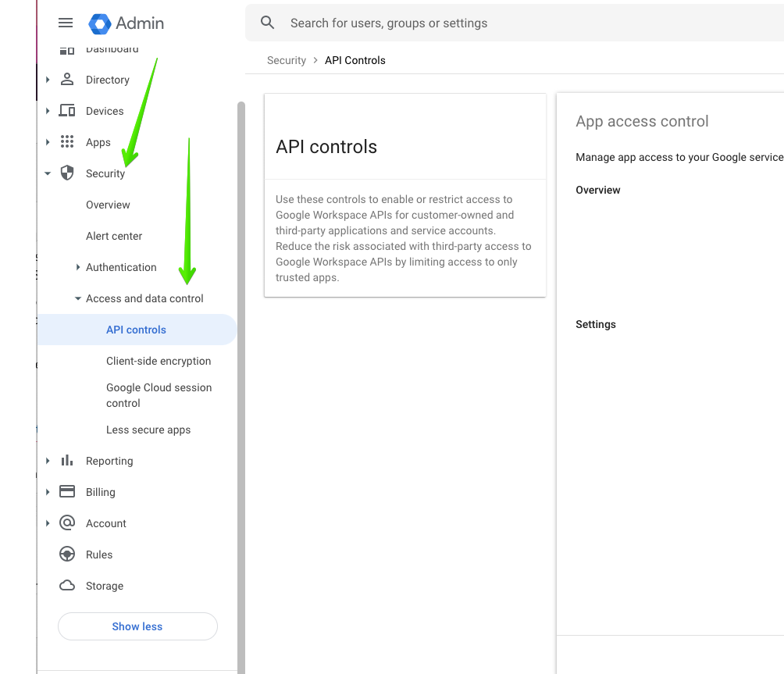Click the App access control heading
The height and width of the screenshot is (674, 784).
(642, 122)
